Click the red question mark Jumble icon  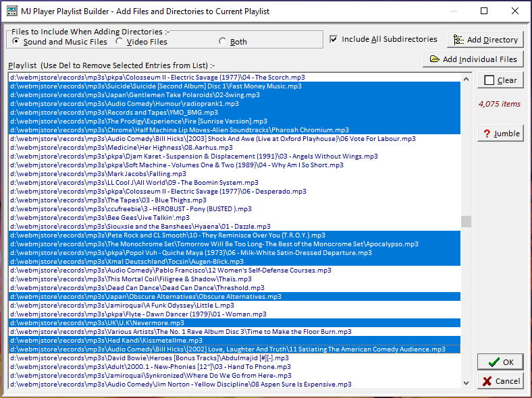click(487, 134)
